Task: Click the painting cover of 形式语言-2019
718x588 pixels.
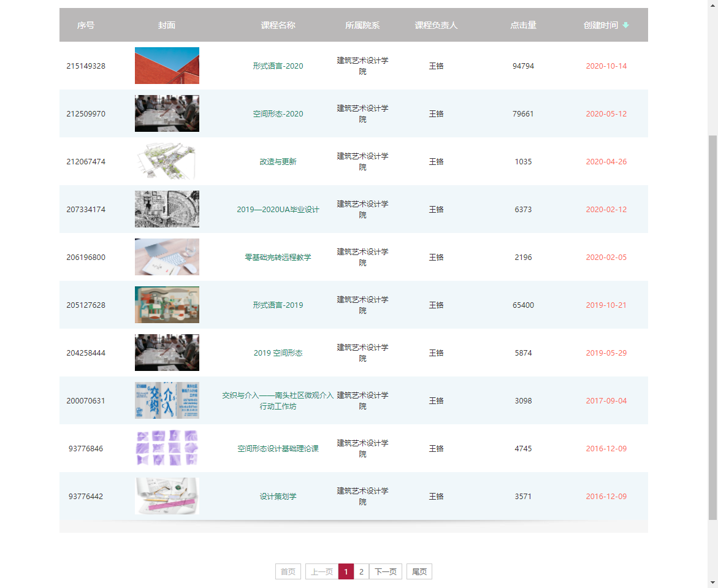Action: coord(167,305)
